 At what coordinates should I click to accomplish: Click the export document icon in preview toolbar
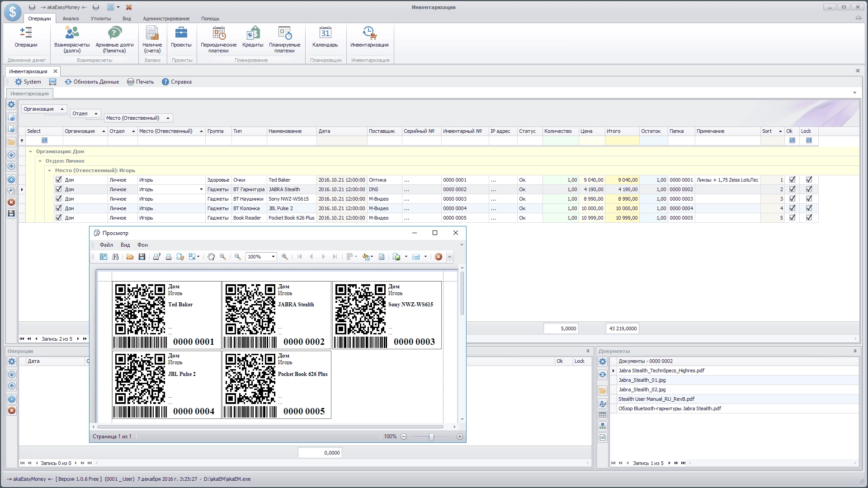click(397, 257)
